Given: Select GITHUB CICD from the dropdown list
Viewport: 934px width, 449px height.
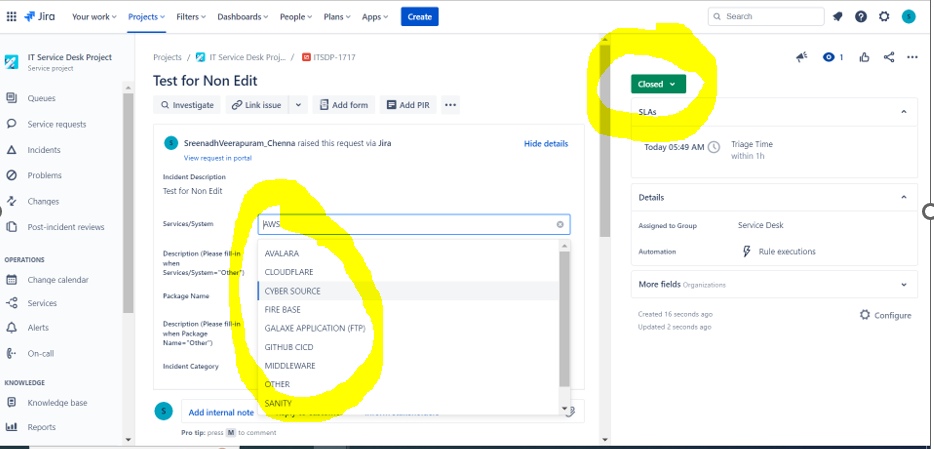Looking at the screenshot, I should (x=408, y=347).
